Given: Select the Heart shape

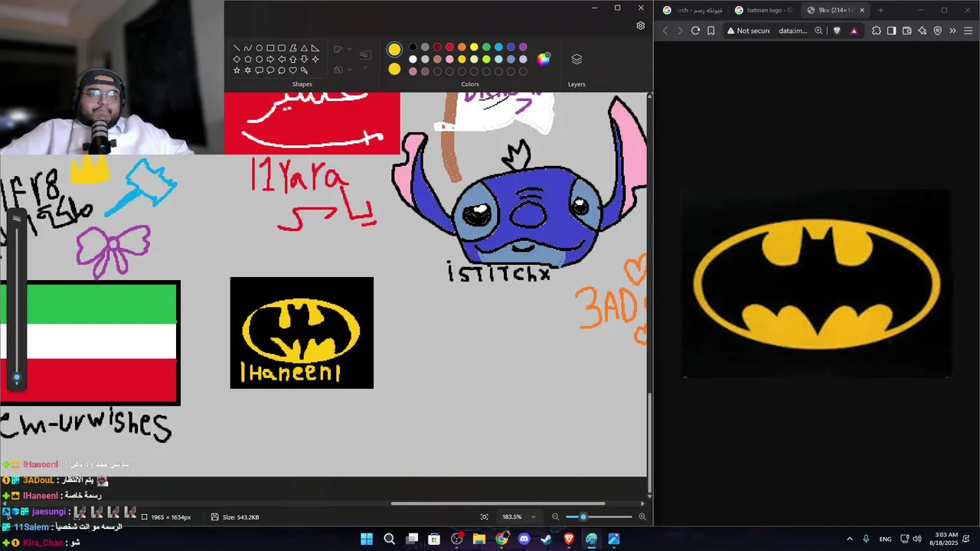Looking at the screenshot, I should click(x=292, y=70).
